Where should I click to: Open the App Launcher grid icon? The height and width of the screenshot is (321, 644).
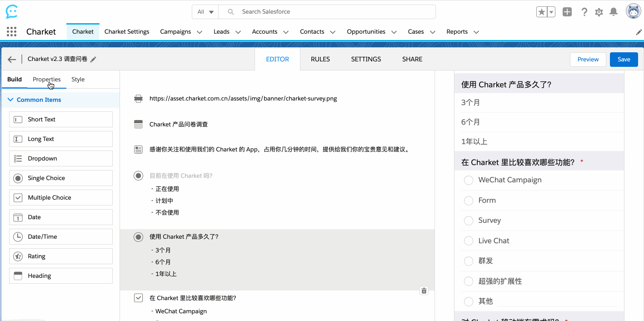coord(12,32)
